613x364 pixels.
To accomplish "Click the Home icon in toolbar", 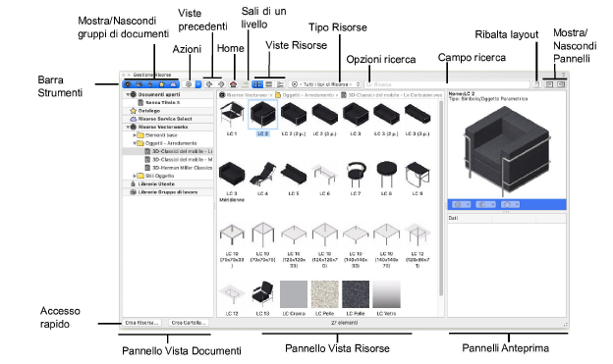I will (x=234, y=84).
